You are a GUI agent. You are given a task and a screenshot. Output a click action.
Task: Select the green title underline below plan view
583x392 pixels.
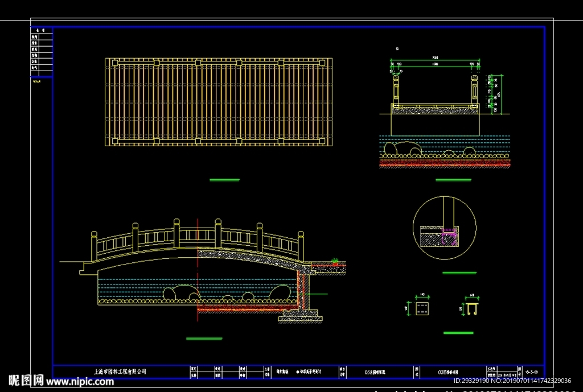click(x=224, y=180)
